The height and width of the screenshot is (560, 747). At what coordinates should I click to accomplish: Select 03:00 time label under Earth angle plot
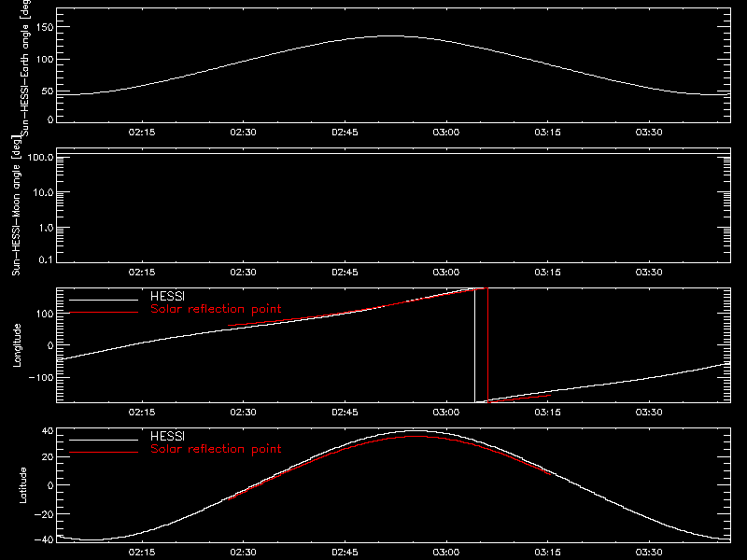[446, 133]
